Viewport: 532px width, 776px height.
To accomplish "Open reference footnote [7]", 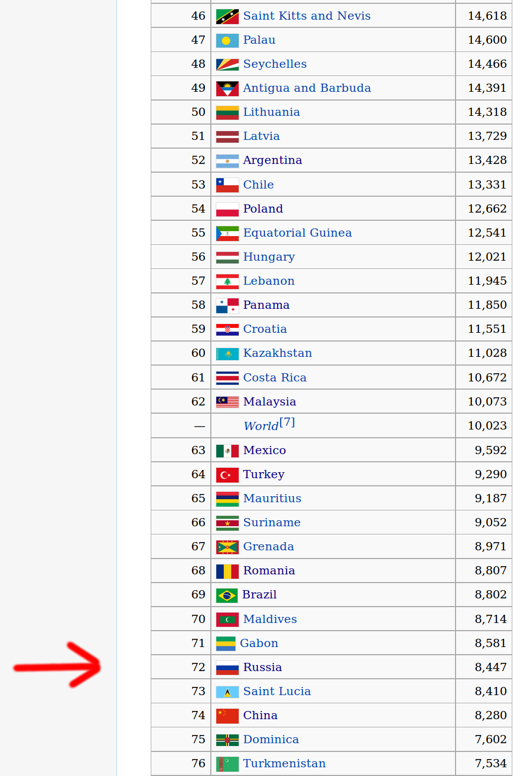I will pos(287,422).
